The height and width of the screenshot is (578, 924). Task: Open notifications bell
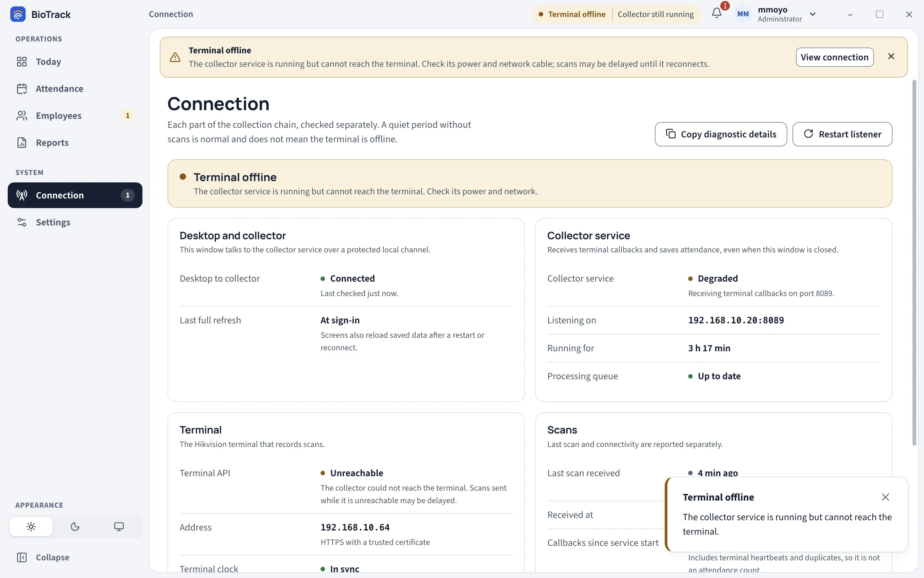click(x=717, y=14)
